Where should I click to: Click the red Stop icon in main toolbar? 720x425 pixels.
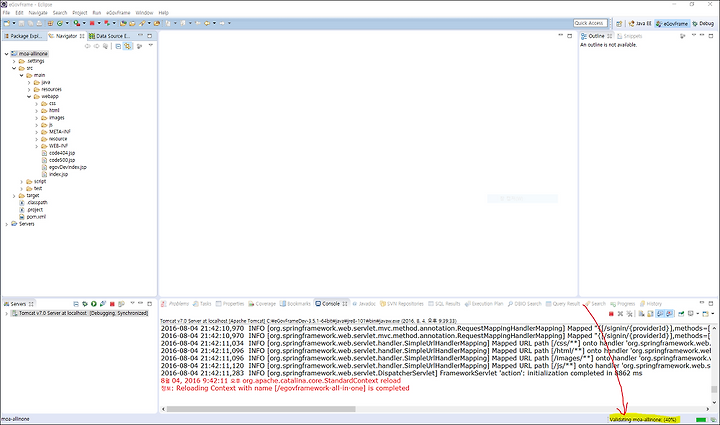pos(92,23)
